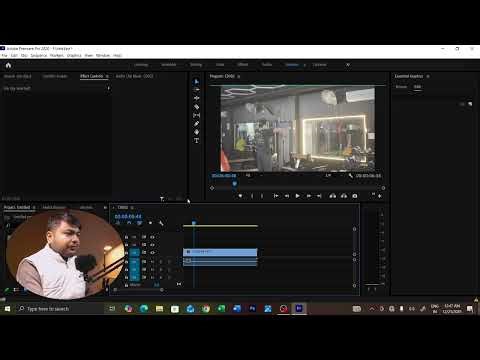
Task: Add a marker in the Timeline panel
Action: tap(150, 223)
